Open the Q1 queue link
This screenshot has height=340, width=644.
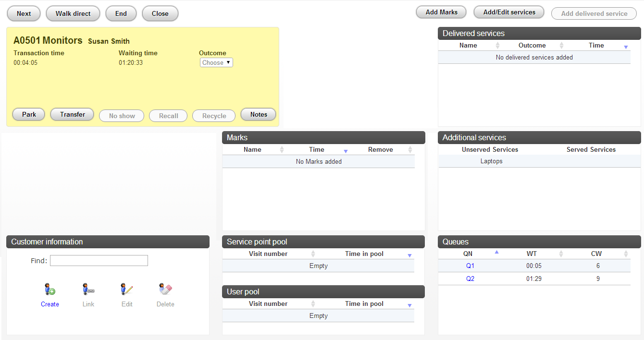point(470,266)
